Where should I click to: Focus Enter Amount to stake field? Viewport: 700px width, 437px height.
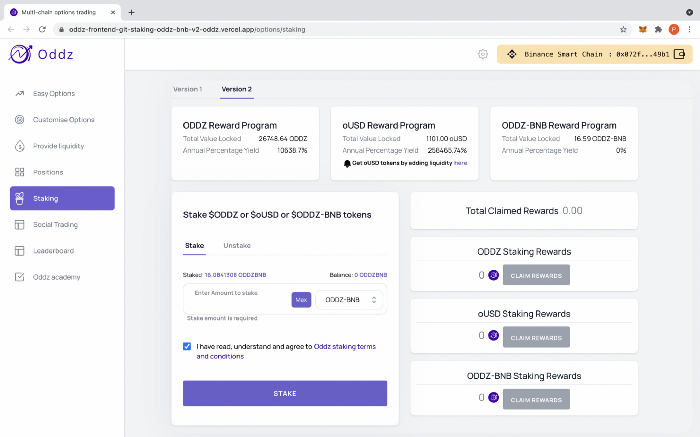(238, 299)
